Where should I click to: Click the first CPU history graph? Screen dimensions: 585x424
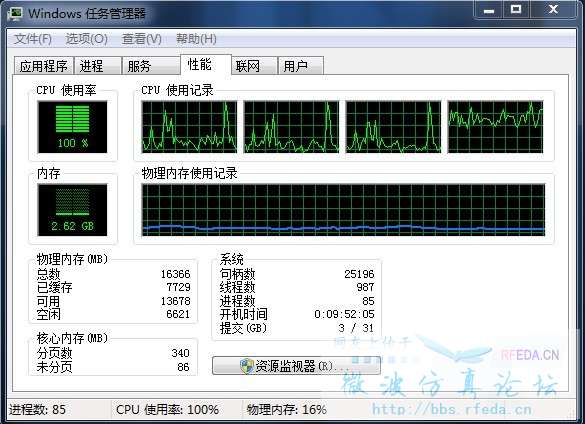click(189, 127)
